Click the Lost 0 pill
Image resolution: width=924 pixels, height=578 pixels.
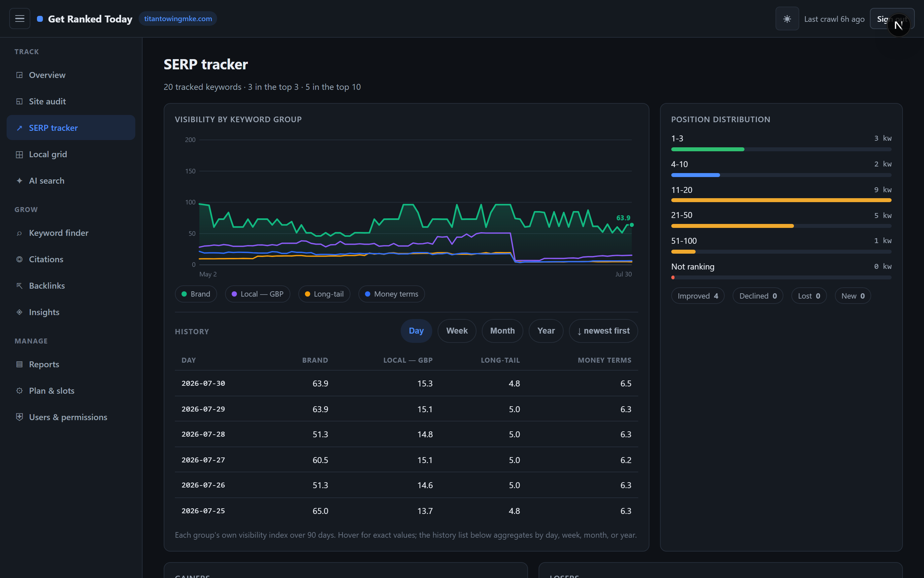pyautogui.click(x=809, y=296)
